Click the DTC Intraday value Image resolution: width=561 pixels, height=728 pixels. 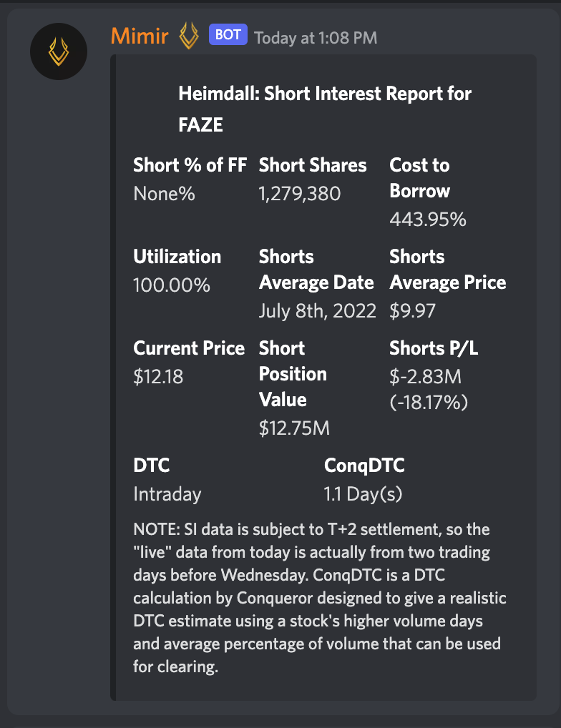[167, 494]
